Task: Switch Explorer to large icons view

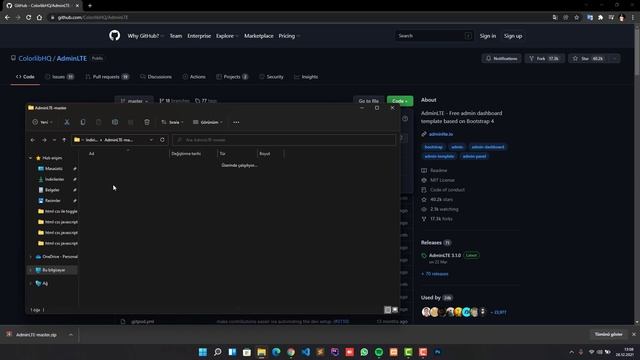Action: [x=395, y=310]
